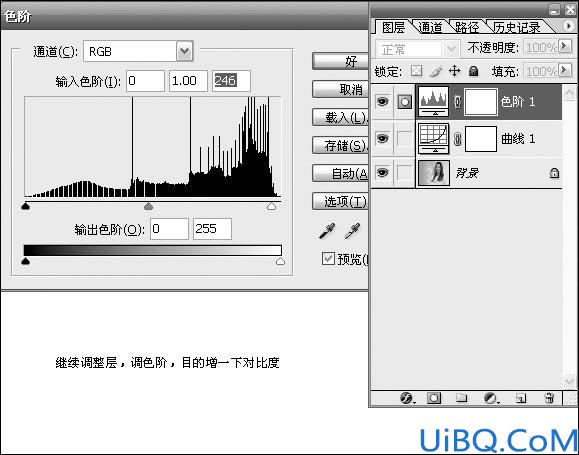
Task: Click output levels field showing 0
Action: coord(169,229)
